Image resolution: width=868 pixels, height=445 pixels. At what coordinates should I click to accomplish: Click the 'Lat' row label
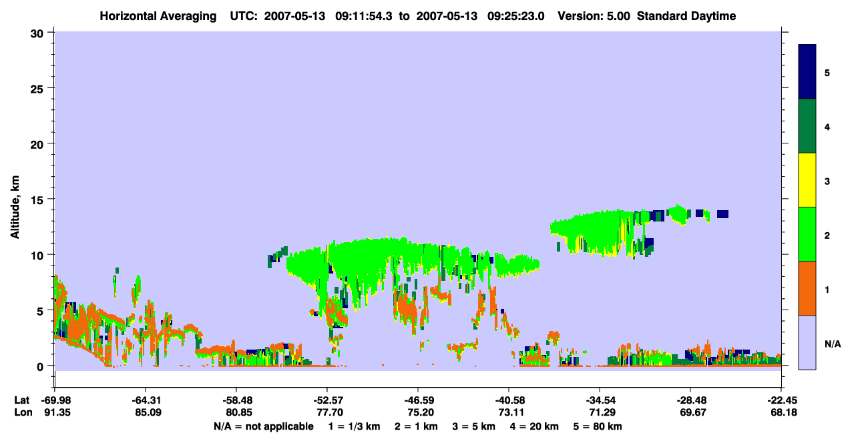pyautogui.click(x=21, y=400)
